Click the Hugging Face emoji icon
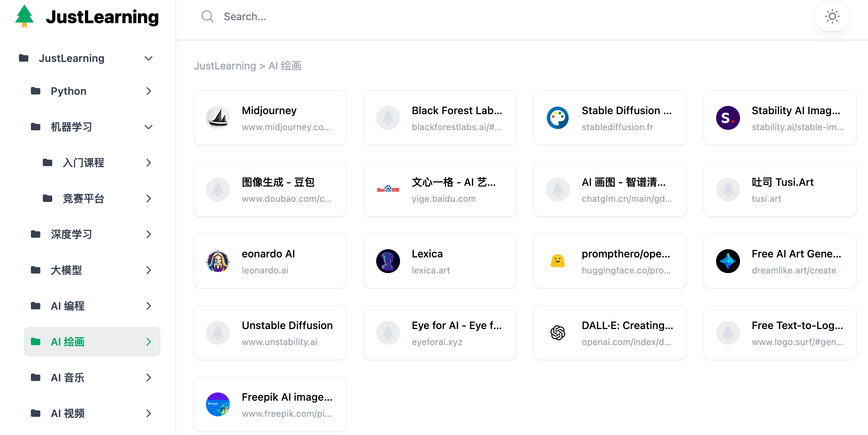868x435 pixels. point(558,261)
